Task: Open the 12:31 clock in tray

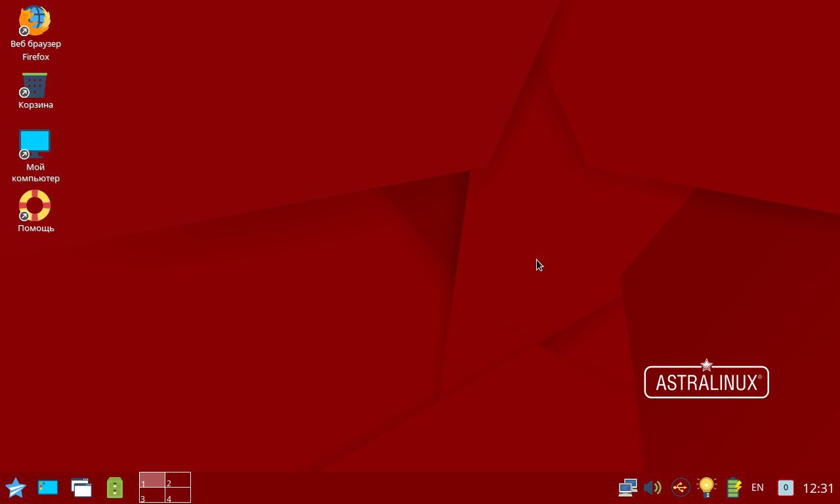Action: click(x=818, y=488)
